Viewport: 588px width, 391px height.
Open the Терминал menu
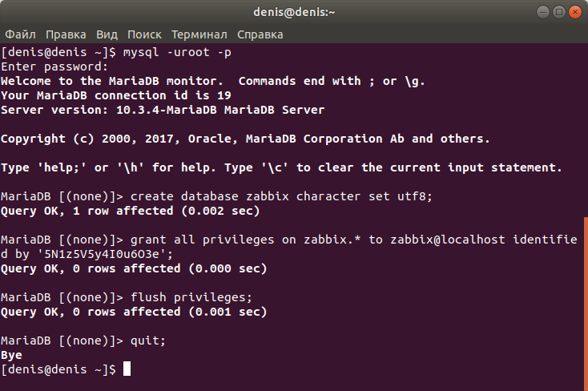199,34
